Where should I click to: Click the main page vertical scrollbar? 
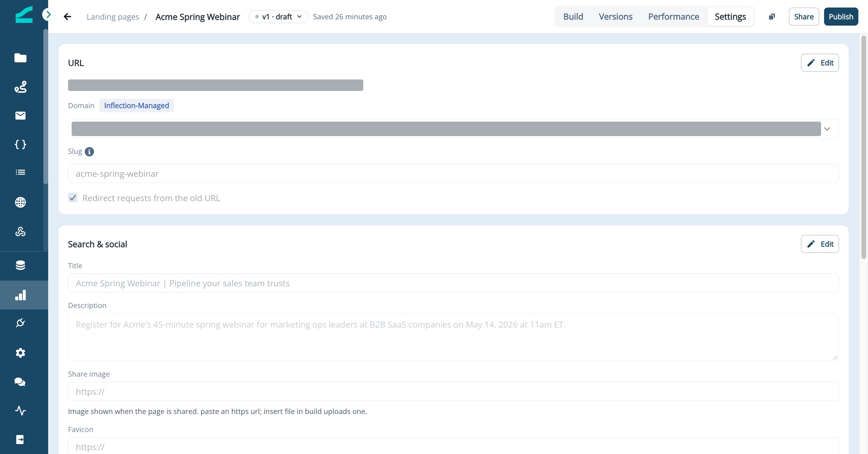click(863, 147)
